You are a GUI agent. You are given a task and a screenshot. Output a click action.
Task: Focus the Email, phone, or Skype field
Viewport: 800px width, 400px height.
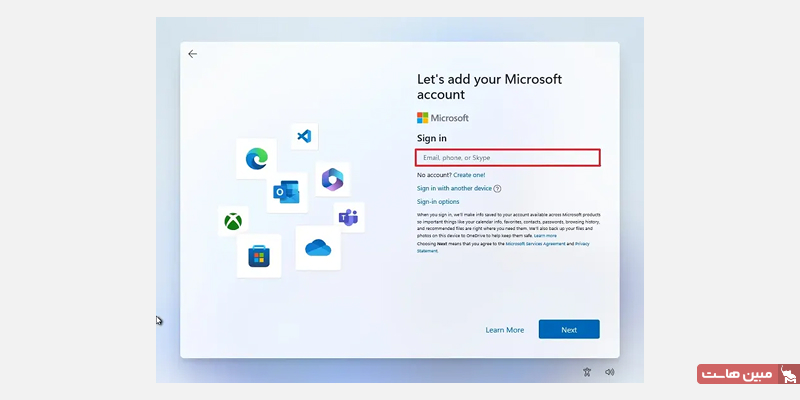508,158
